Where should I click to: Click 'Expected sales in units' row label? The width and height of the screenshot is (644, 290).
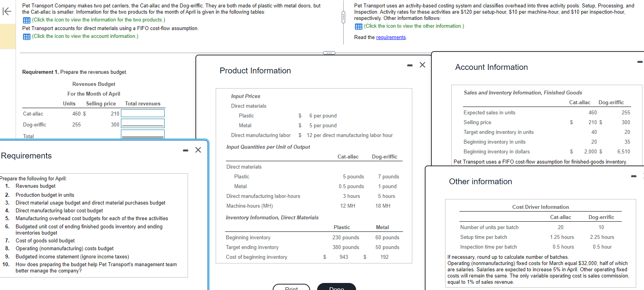pos(489,112)
